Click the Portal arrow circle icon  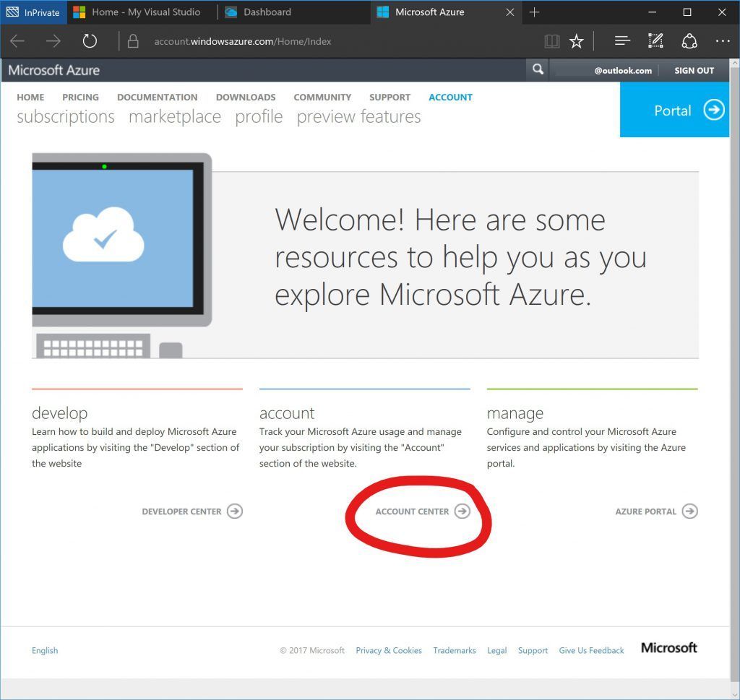click(713, 110)
